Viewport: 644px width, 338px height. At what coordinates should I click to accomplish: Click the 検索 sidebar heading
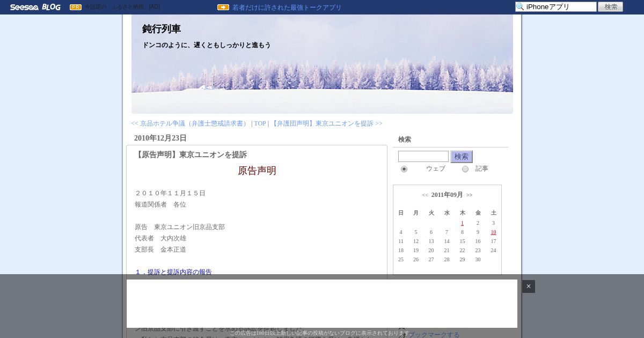click(x=405, y=139)
